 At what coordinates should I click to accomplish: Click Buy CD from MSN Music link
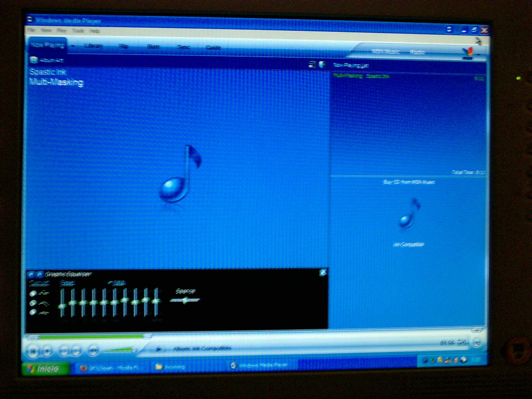409,182
